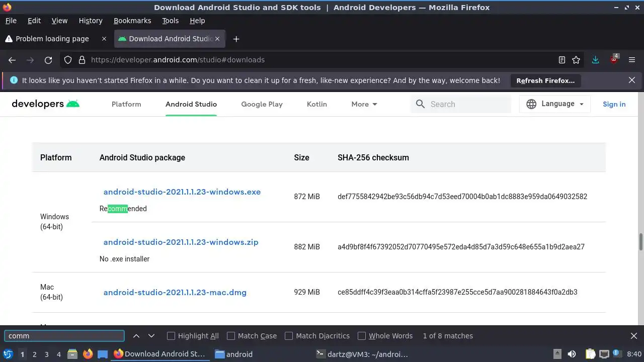Click the site Search field
The height and width of the screenshot is (362, 644).
click(x=462, y=104)
